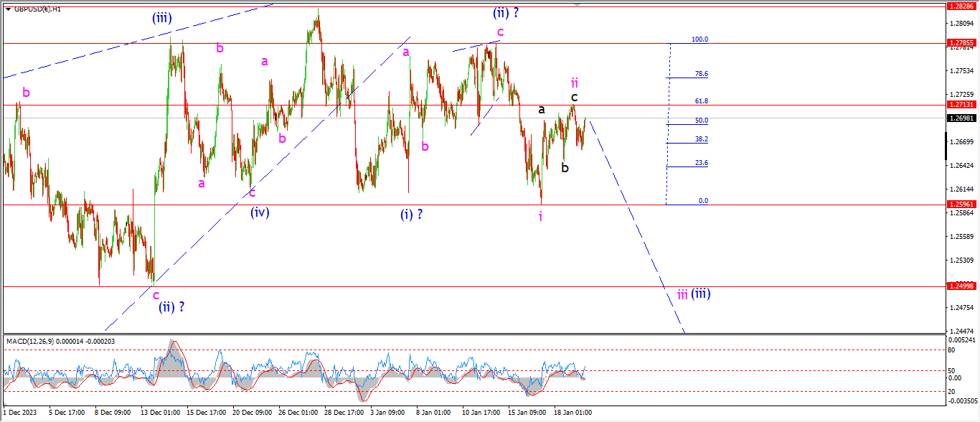
Task: Click the 1.26424 price axis value
Action: tap(961, 166)
